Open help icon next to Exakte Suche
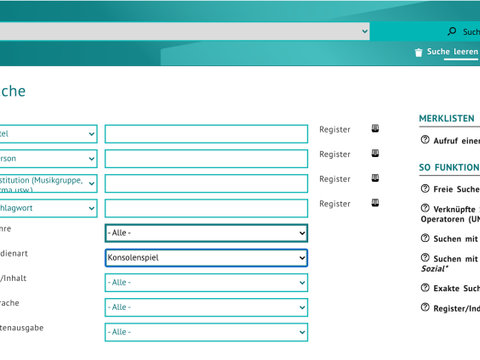The image size is (480, 360). click(425, 288)
